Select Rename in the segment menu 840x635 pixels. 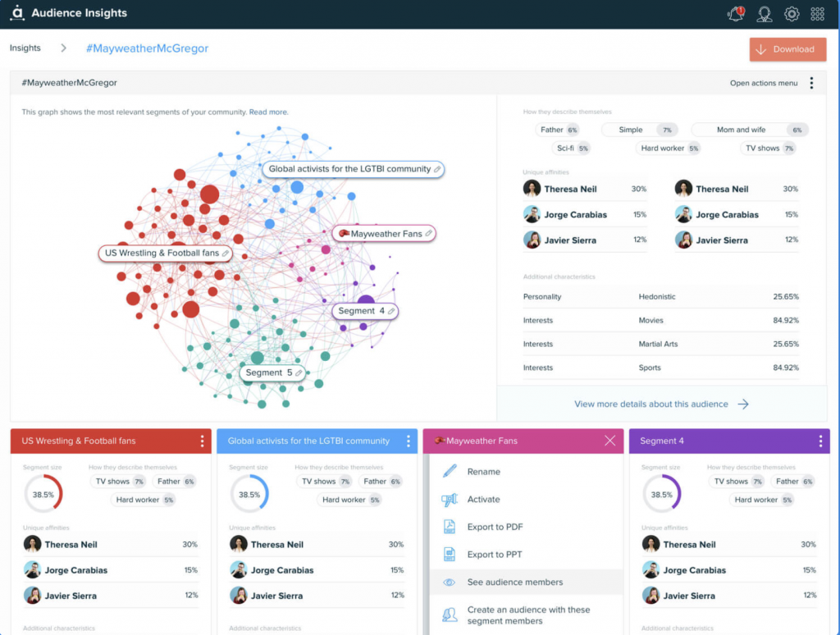(483, 472)
